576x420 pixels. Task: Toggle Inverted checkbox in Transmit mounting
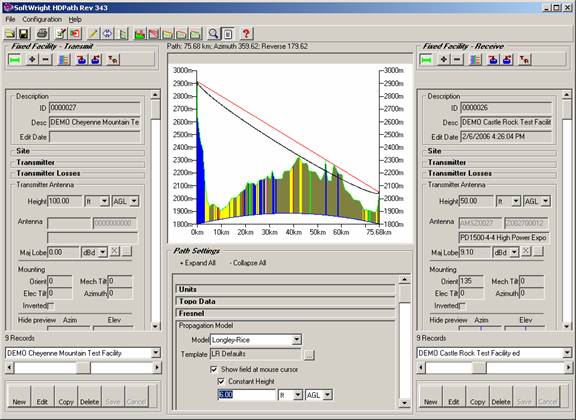tap(51, 306)
